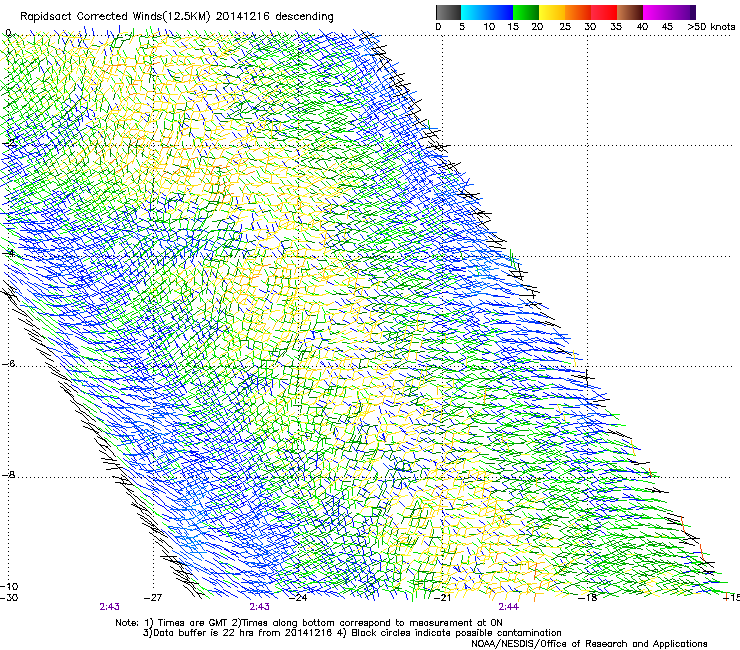Pick the yellow 20-25 knots legend color

point(552,12)
